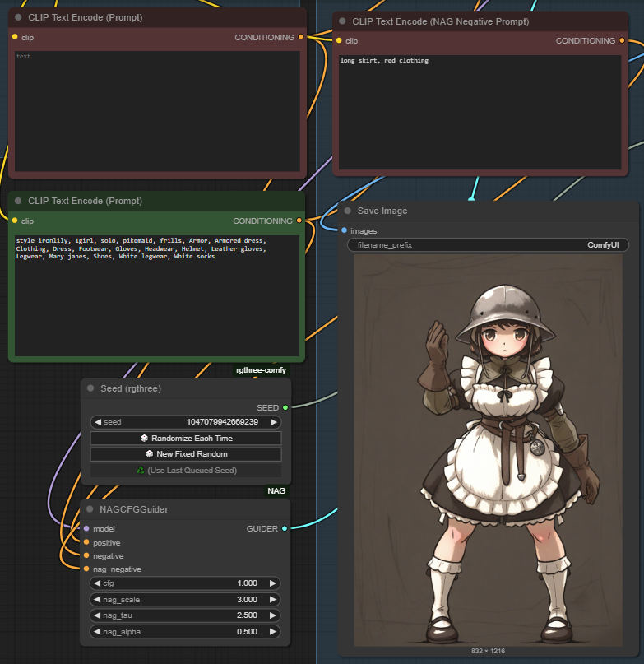Click the empty text area of top prompt node
This screenshot has width=644, height=664.
pyautogui.click(x=158, y=111)
